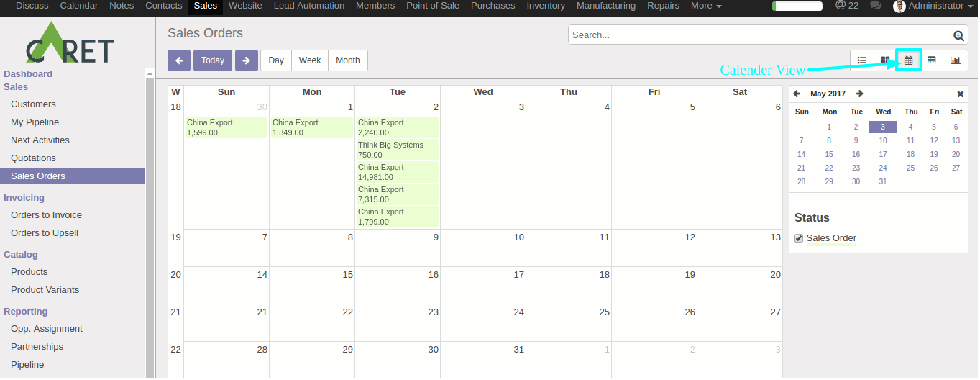The height and width of the screenshot is (380, 980).
Task: Open the Repairs menu
Action: (x=663, y=6)
